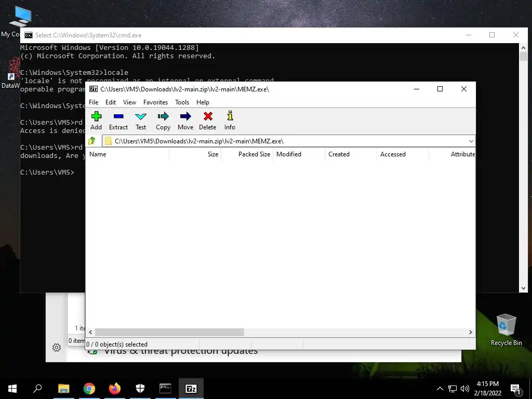The height and width of the screenshot is (399, 532).
Task: Open the Recycle Bin desktop icon
Action: [x=506, y=330]
